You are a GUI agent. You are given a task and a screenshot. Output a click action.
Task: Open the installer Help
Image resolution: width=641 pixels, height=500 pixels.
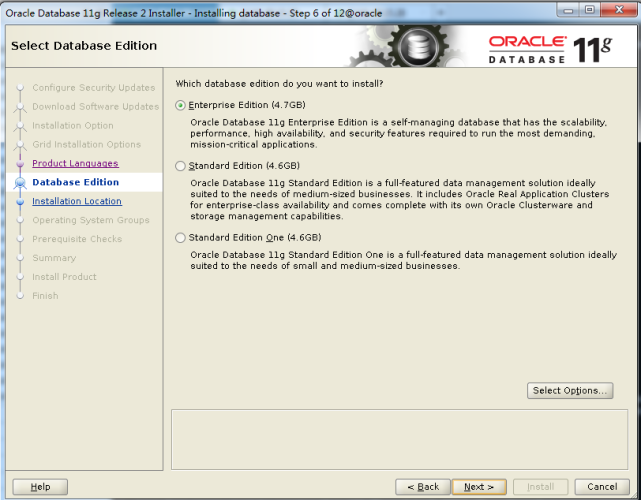40,487
